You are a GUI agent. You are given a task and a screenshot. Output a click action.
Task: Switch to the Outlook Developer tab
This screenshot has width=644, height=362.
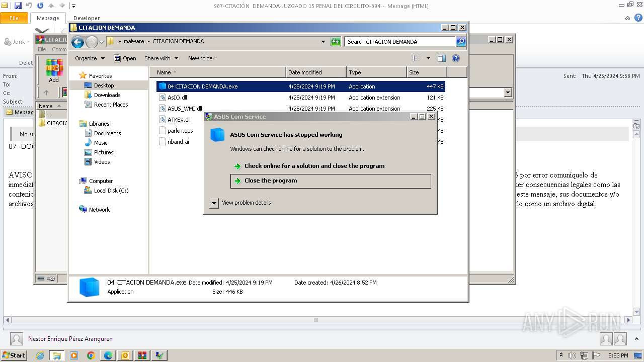point(87,18)
